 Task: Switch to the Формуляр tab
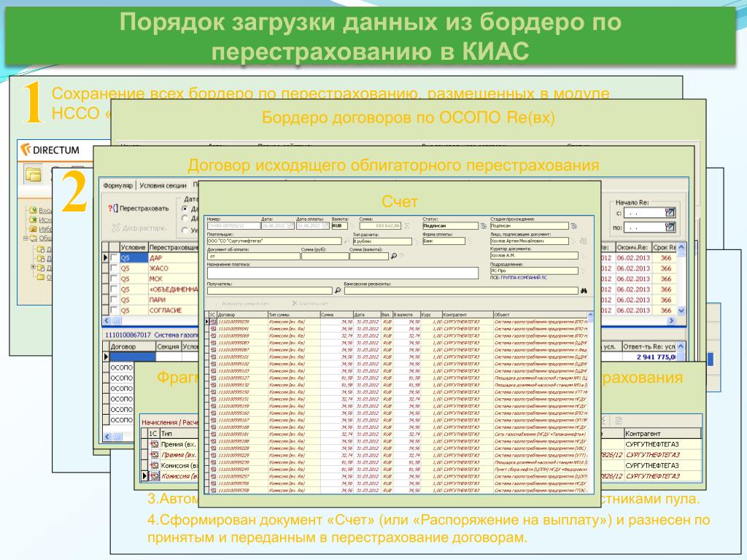pyautogui.click(x=117, y=185)
